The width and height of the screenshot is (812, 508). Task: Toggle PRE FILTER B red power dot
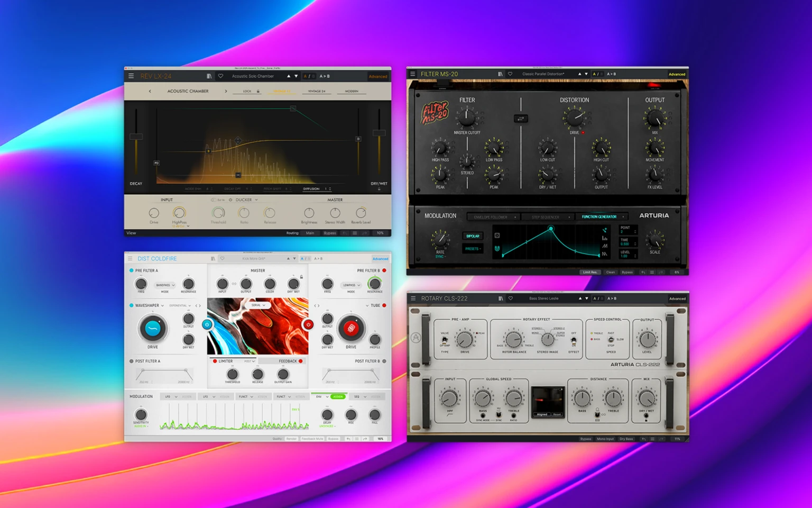(x=384, y=270)
